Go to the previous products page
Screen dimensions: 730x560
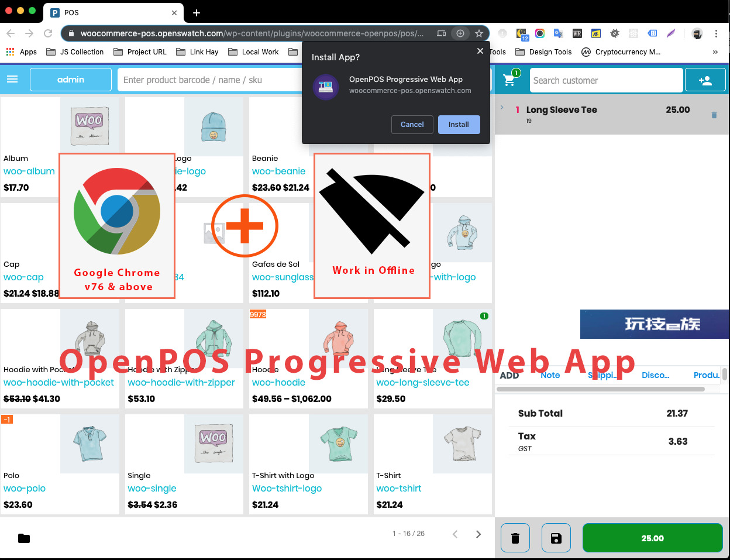[455, 534]
